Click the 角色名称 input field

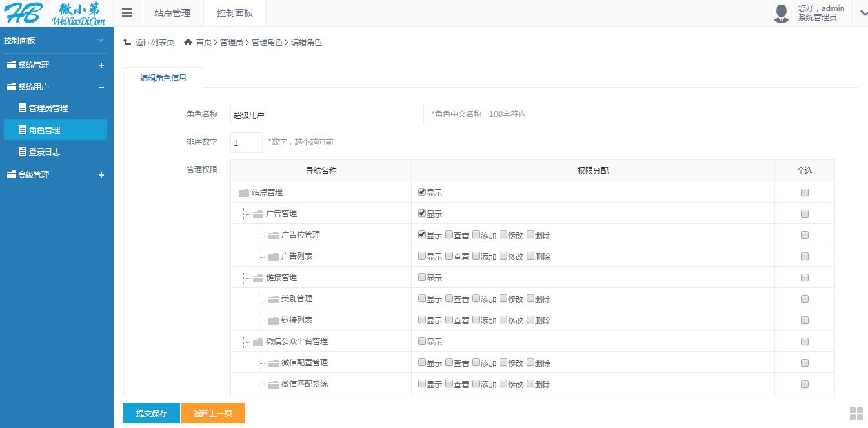[327, 115]
